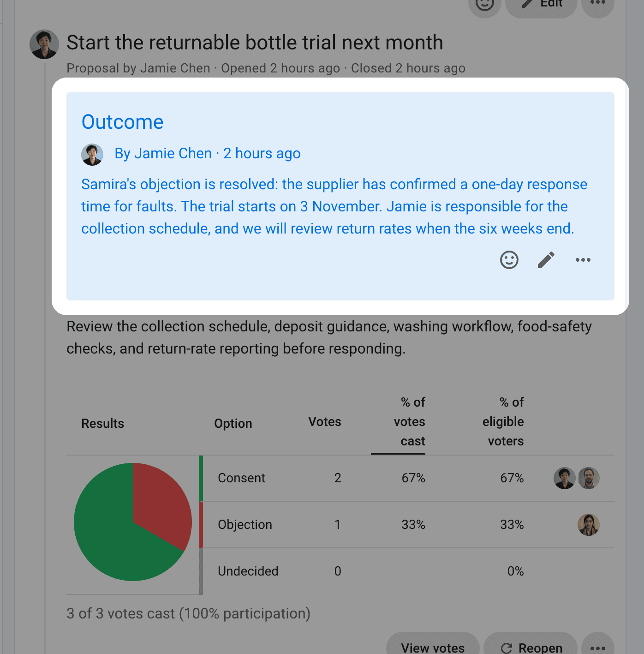This screenshot has height=654, width=644.
Task: Click Jamie Chen's small avatar in the Outcome
Action: (x=92, y=155)
